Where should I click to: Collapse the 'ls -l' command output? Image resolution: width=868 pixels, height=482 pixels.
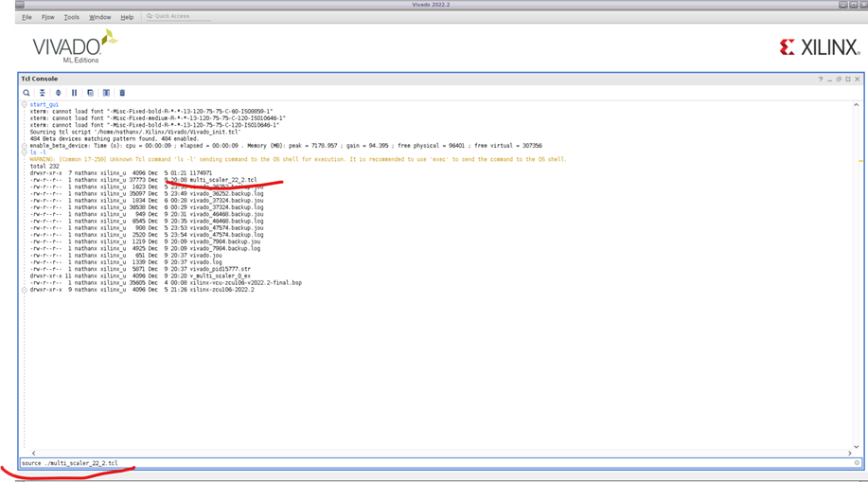(26, 152)
